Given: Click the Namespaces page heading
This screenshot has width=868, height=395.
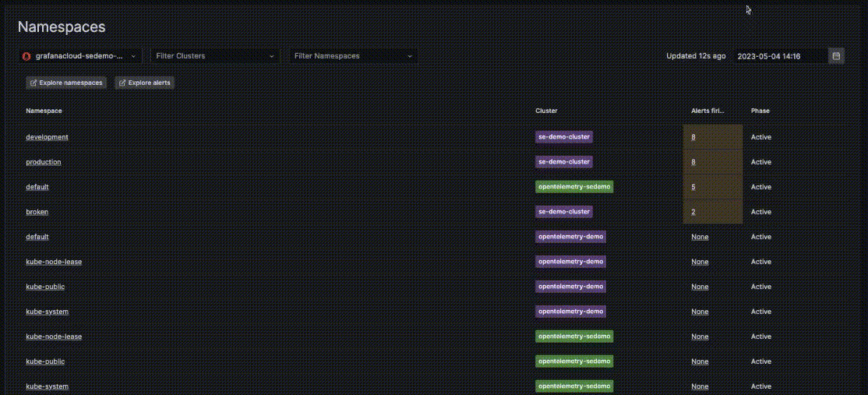Looking at the screenshot, I should click(x=62, y=26).
